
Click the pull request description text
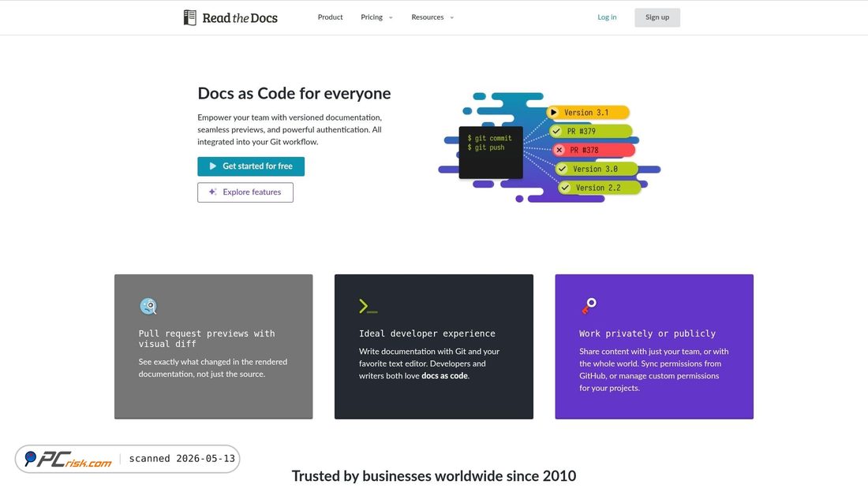point(212,368)
